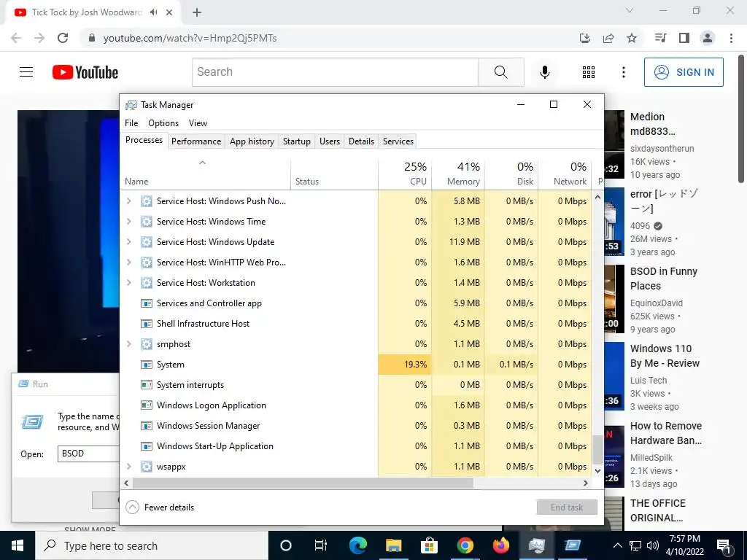Switch to Firefox on the taskbar
The width and height of the screenshot is (747, 560).
[500, 545]
